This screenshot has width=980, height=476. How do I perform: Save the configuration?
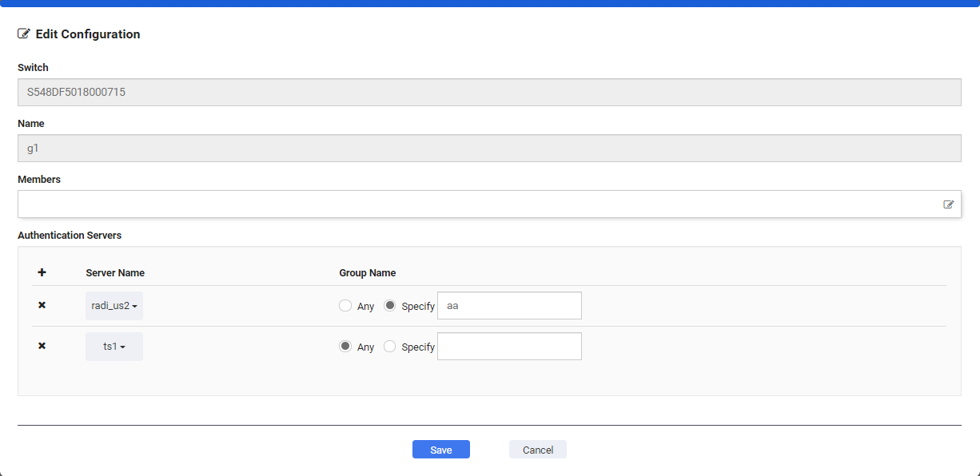pyautogui.click(x=441, y=450)
